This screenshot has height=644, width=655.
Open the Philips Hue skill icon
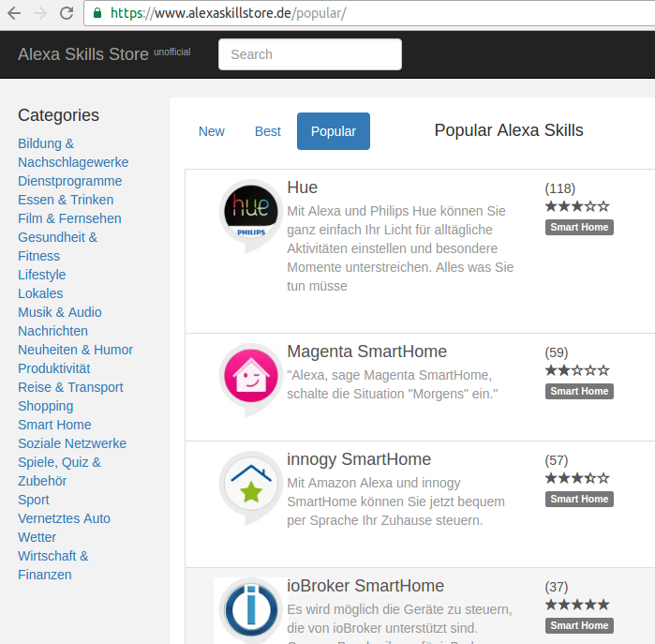pyautogui.click(x=250, y=216)
